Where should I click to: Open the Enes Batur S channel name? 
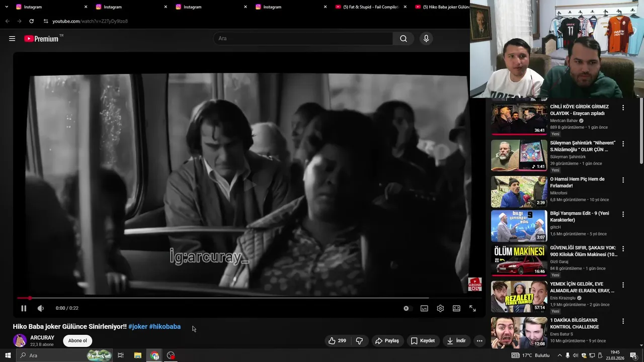(561, 334)
